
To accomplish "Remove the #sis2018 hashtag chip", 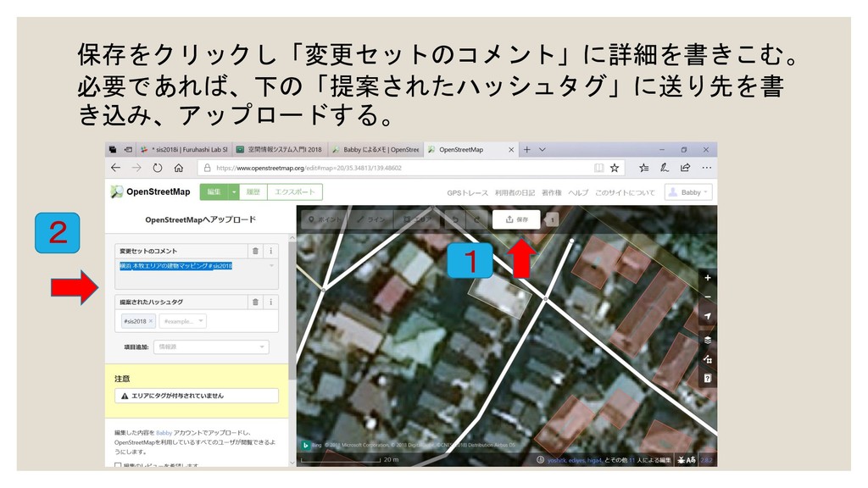I will [x=151, y=321].
